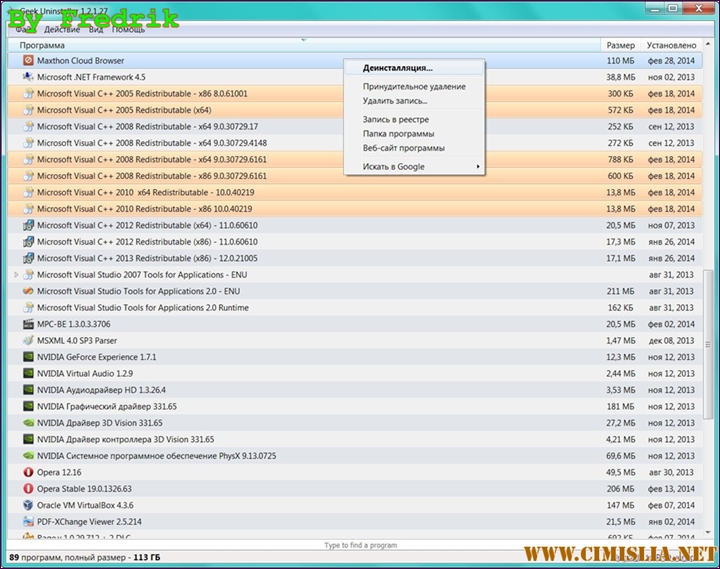
Task: Expand Microsoft Visual Studio 2007 Tools entry
Action: pyautogui.click(x=16, y=275)
